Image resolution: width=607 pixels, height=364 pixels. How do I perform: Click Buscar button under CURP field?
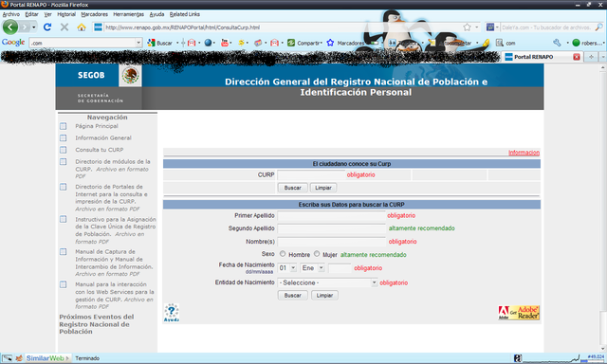click(x=293, y=188)
